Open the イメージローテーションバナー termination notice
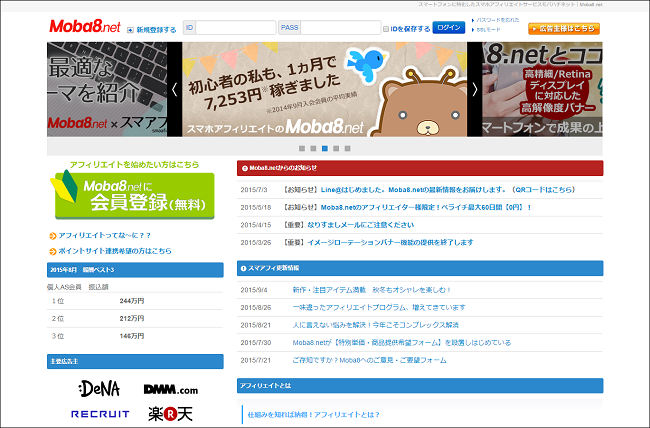Viewport: 650px width, 428px height. pyautogui.click(x=390, y=242)
